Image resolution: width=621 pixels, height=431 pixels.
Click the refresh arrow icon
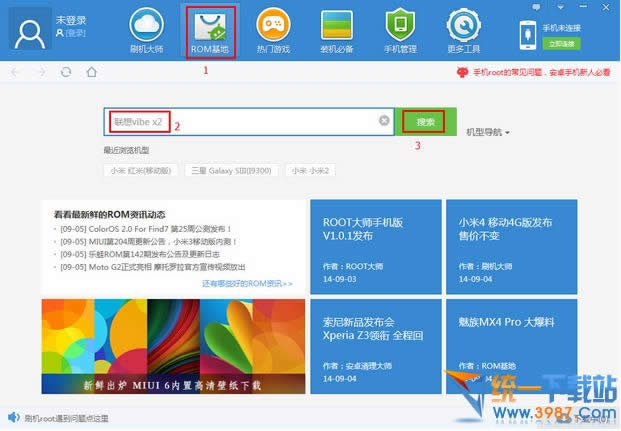(x=66, y=72)
